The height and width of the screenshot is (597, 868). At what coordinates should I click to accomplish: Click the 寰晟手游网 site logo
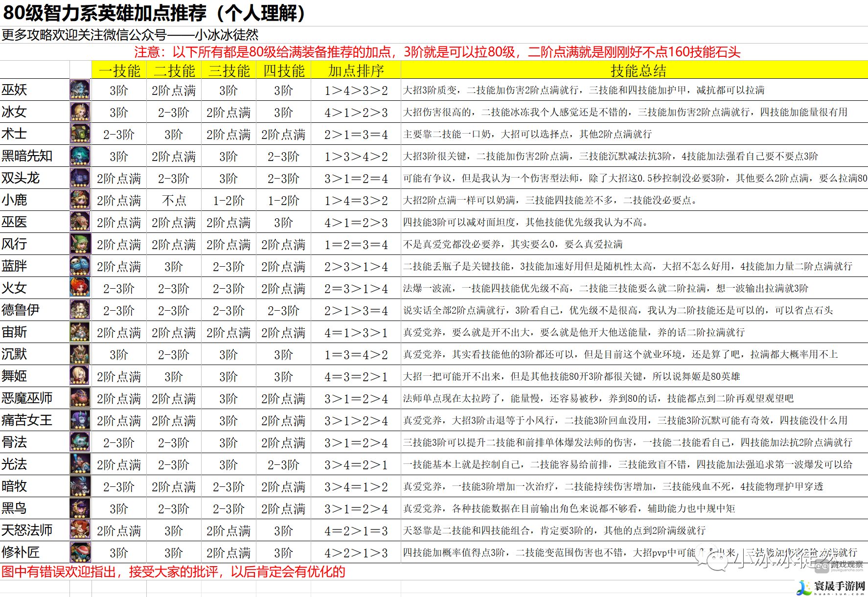point(831,587)
